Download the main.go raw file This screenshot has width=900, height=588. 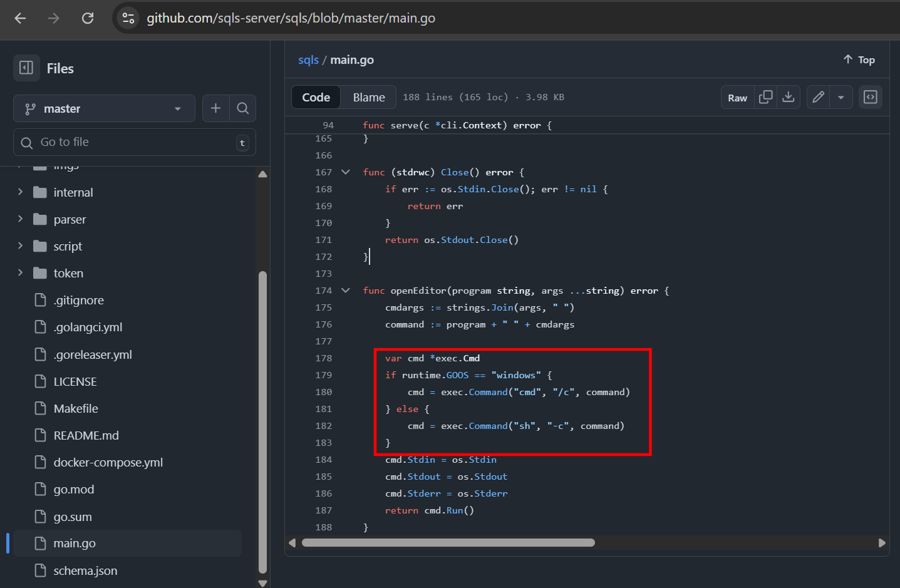click(788, 97)
